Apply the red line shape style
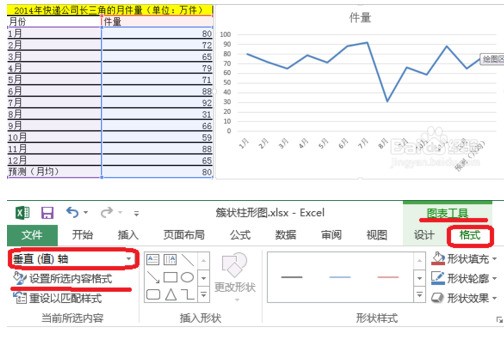 pyautogui.click(x=388, y=277)
